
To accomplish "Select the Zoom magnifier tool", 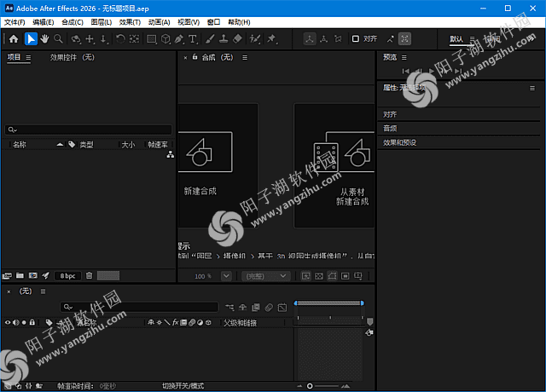I will [x=58, y=38].
